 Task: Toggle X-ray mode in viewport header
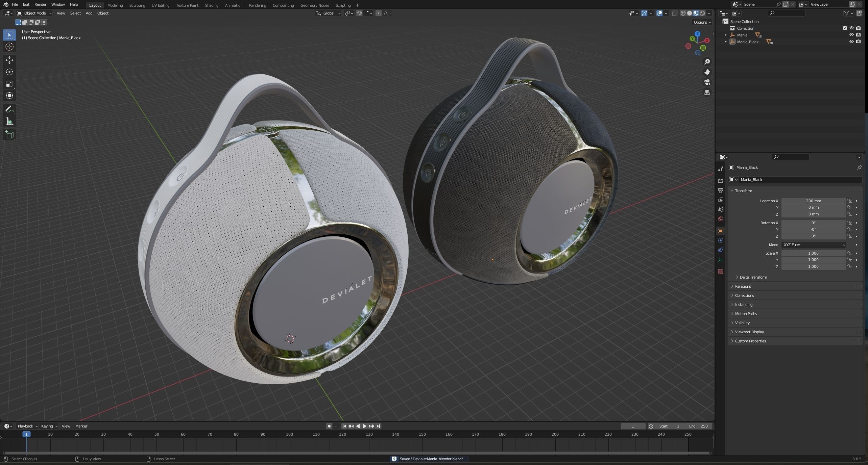click(674, 13)
